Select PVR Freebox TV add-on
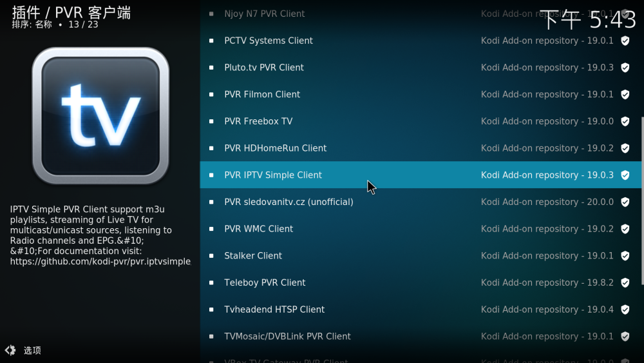The image size is (644, 363). pyautogui.click(x=421, y=121)
